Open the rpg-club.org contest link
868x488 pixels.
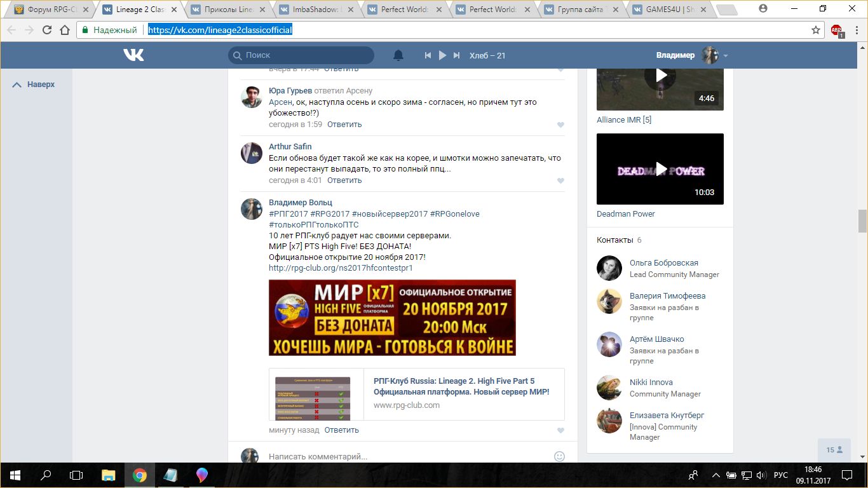[341, 268]
